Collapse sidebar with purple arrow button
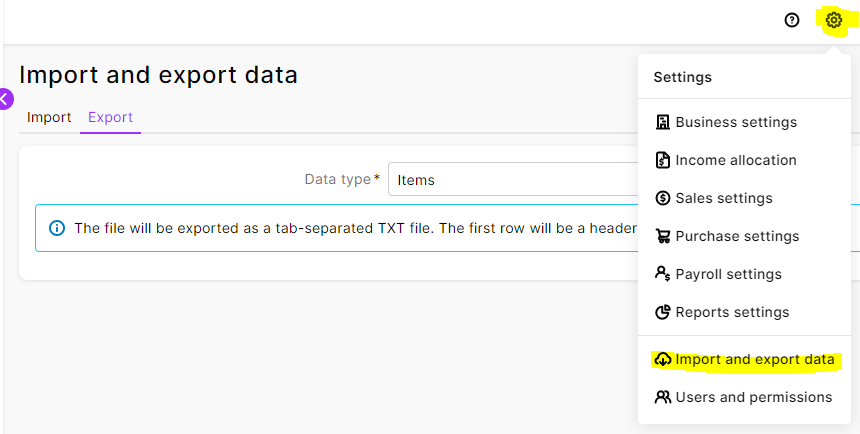The width and height of the screenshot is (860, 434). [x=5, y=98]
